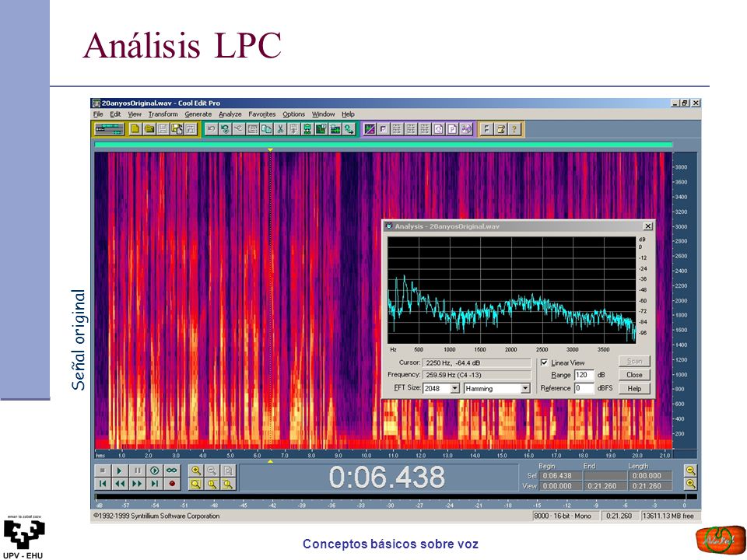The image size is (747, 560).
Task: Click the Stop transport button
Action: pos(103,471)
